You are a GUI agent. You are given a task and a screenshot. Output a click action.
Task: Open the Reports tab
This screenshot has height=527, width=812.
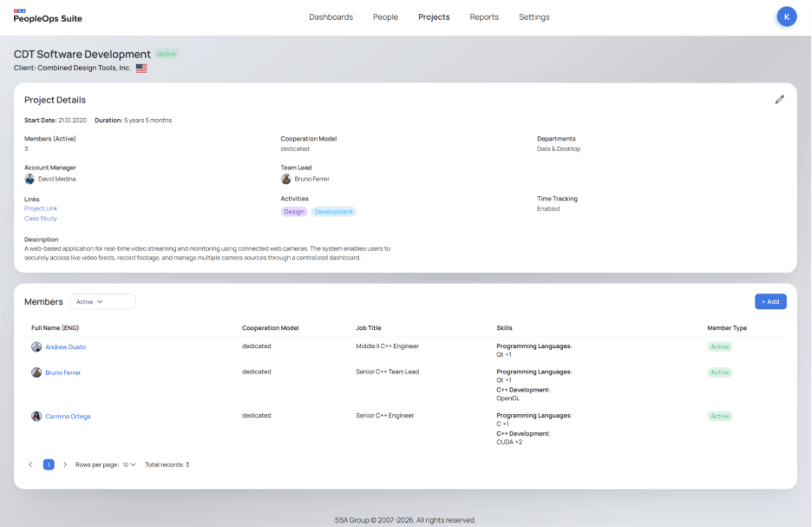pyautogui.click(x=484, y=17)
